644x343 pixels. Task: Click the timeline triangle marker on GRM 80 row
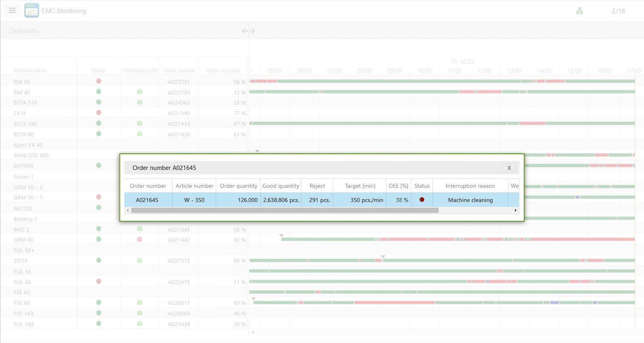pos(281,235)
